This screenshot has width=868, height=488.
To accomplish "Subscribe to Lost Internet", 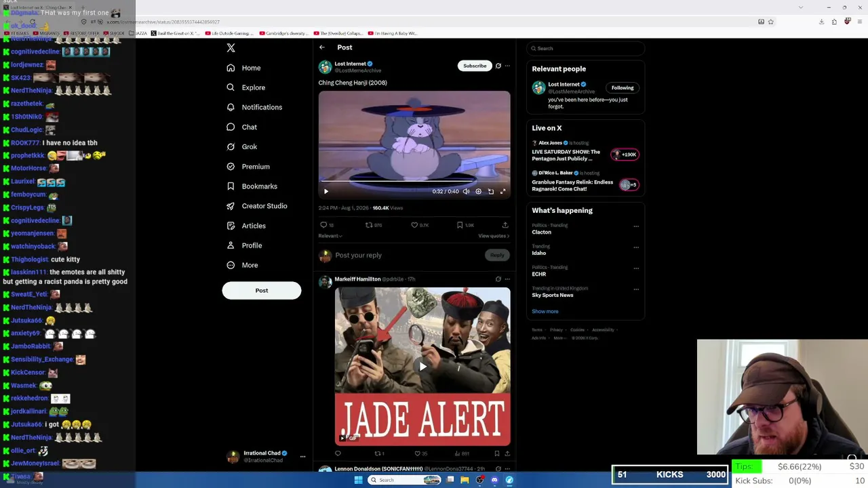I will click(x=475, y=66).
